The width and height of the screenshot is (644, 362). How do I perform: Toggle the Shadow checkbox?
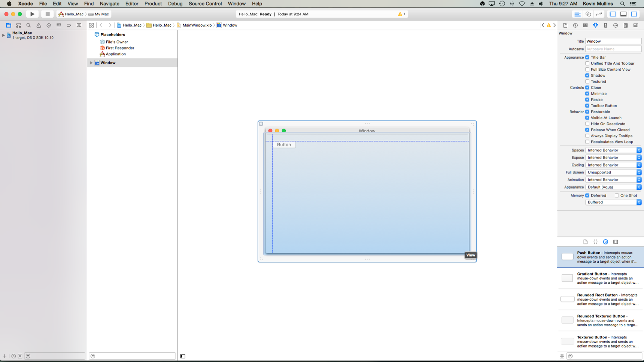[587, 75]
